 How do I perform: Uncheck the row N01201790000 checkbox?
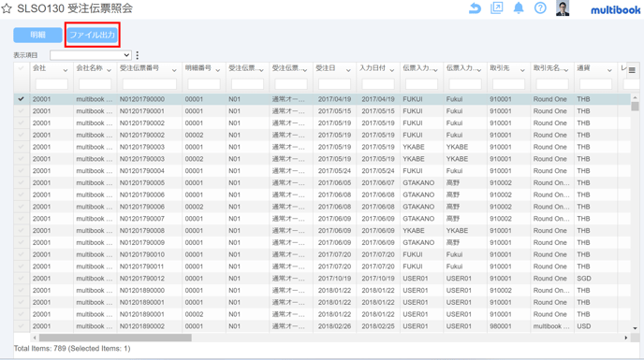[x=21, y=99]
